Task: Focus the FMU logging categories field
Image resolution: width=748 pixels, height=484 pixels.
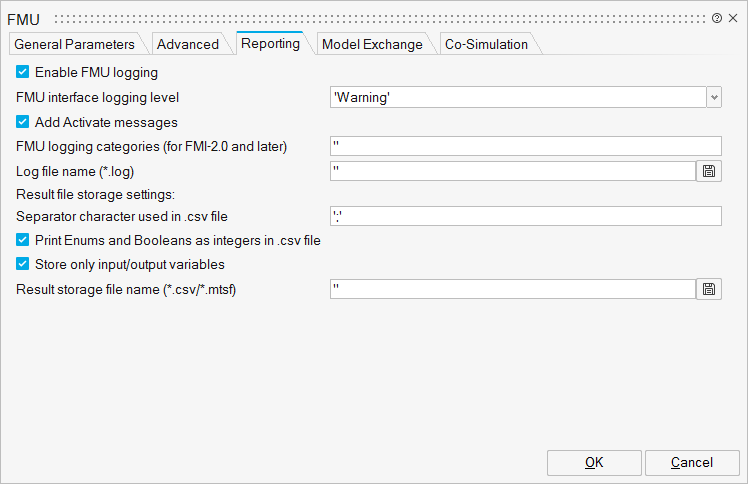Action: 525,146
